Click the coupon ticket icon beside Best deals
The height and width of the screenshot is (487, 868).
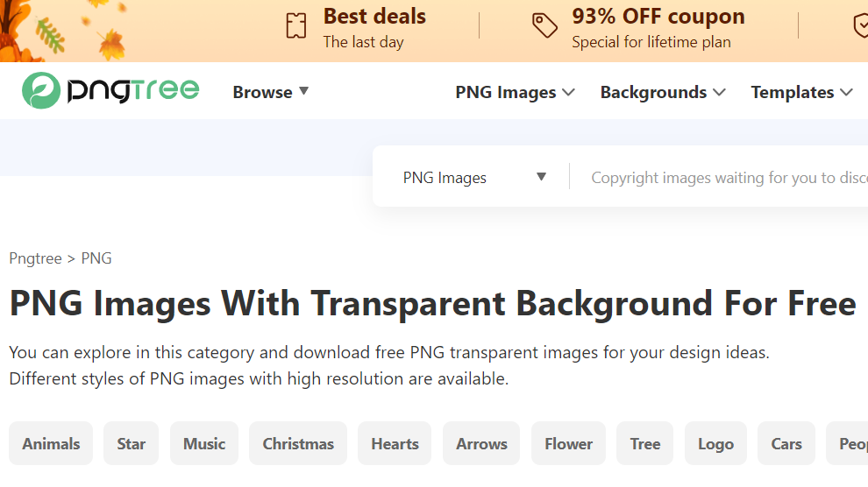click(296, 25)
